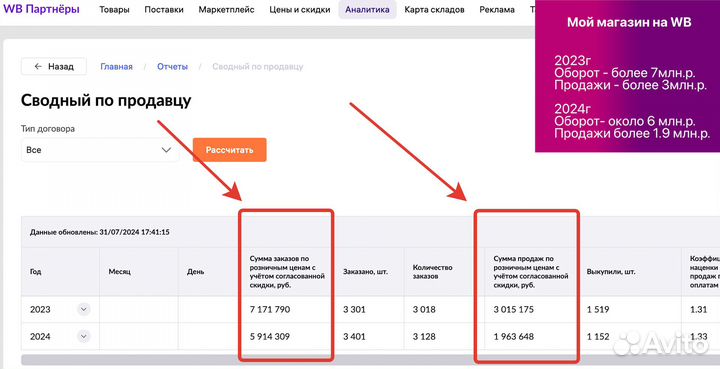Screen dimensions: 720x369
Task: Select the cell value 1 963 648
Action: pyautogui.click(x=514, y=336)
